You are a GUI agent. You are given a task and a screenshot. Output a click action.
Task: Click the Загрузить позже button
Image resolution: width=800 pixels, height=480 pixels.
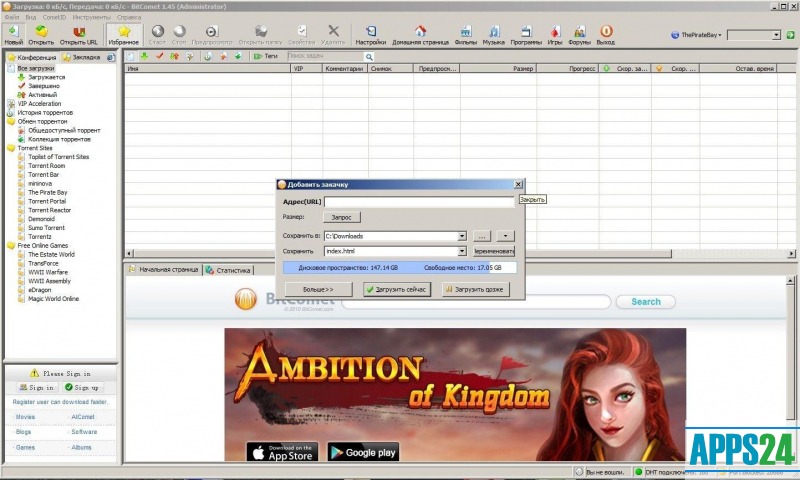pos(475,289)
